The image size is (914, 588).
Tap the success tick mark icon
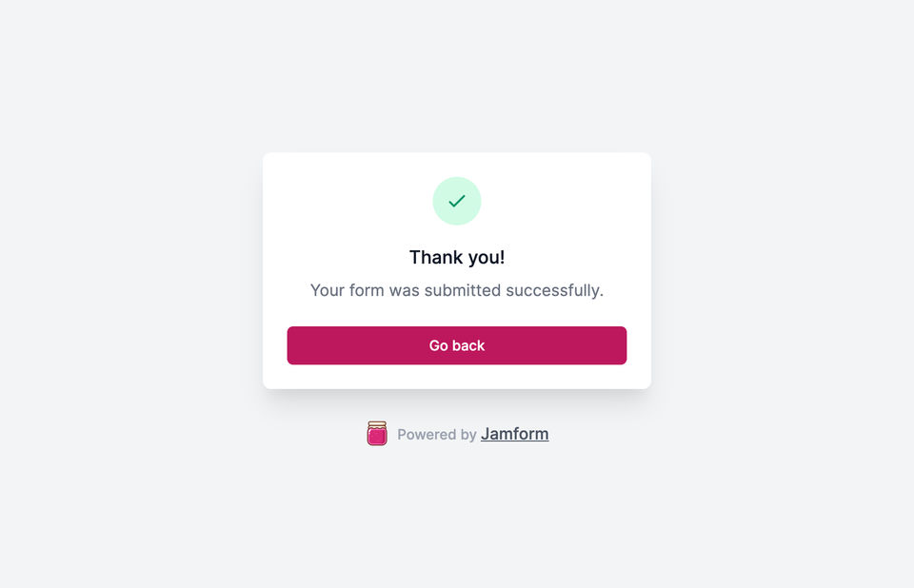coord(457,202)
